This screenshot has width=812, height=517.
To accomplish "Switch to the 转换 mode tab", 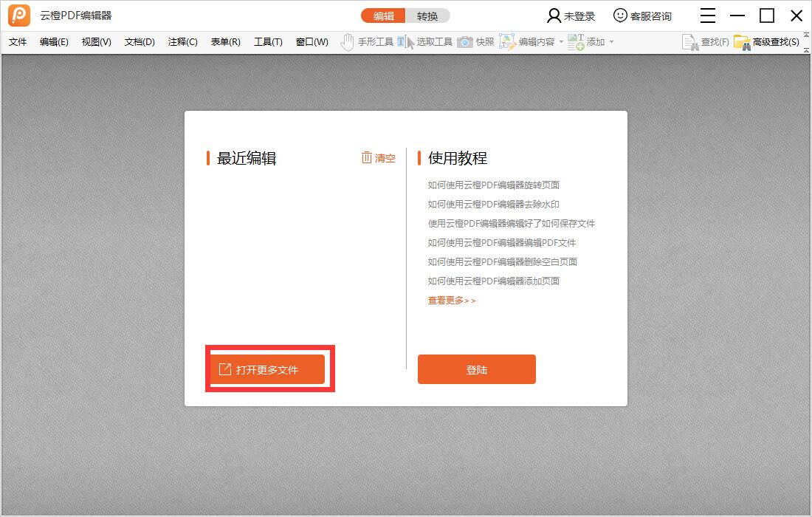I will point(427,16).
